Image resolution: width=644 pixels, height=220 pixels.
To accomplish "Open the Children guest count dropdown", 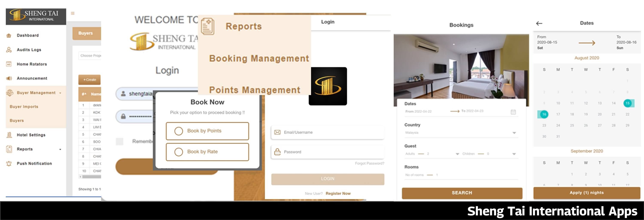I will [x=514, y=154].
